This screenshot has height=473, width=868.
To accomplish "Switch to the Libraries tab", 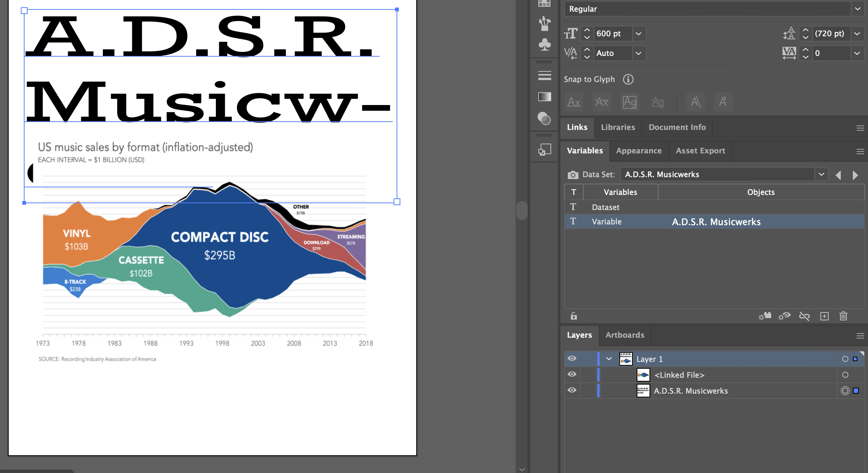I will (x=618, y=127).
